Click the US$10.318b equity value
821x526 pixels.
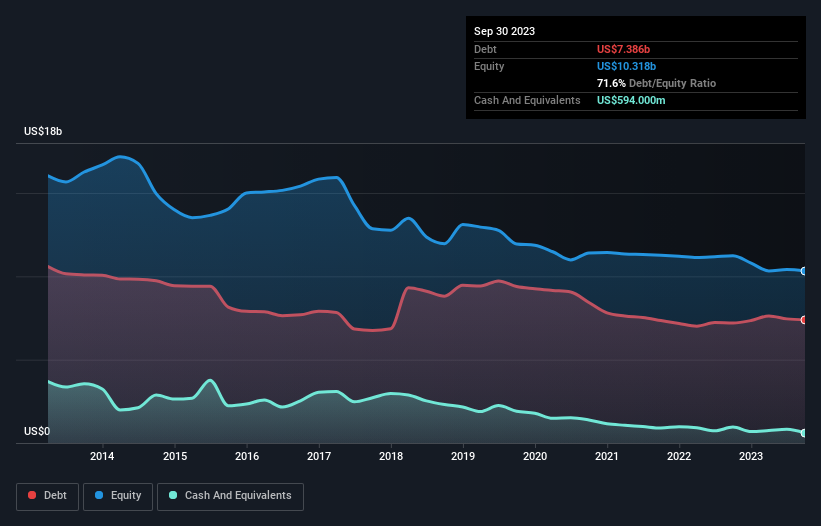click(626, 66)
